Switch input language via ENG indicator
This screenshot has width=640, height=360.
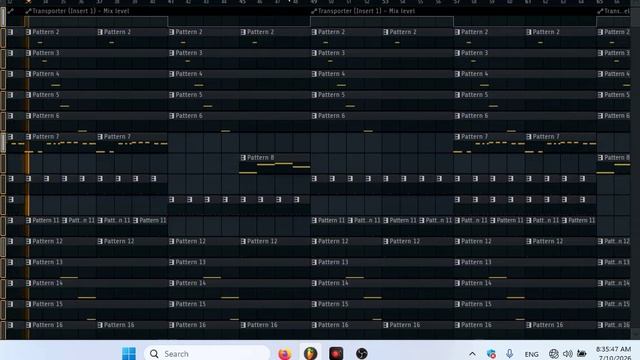click(x=531, y=354)
